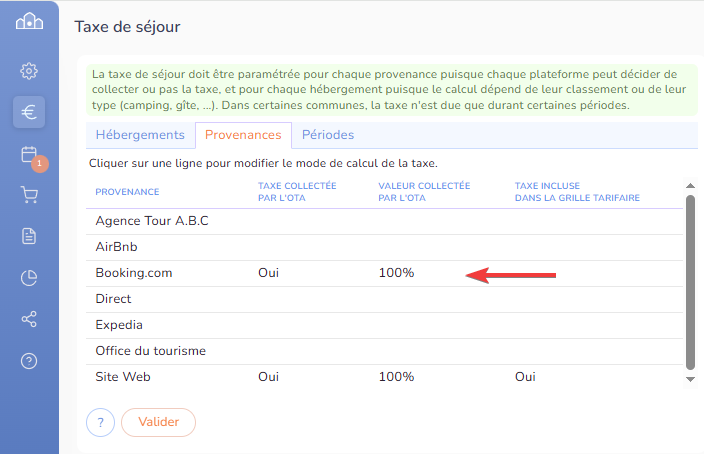Select the euro pricing icon
704x454 pixels.
click(x=29, y=112)
